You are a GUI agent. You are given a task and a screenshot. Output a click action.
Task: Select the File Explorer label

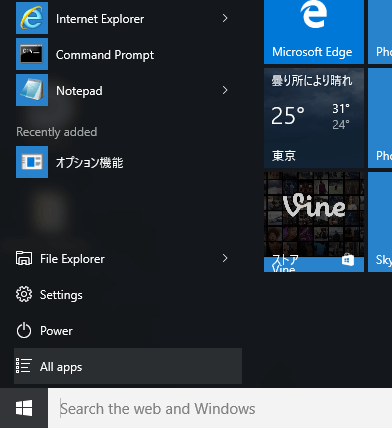click(72, 259)
